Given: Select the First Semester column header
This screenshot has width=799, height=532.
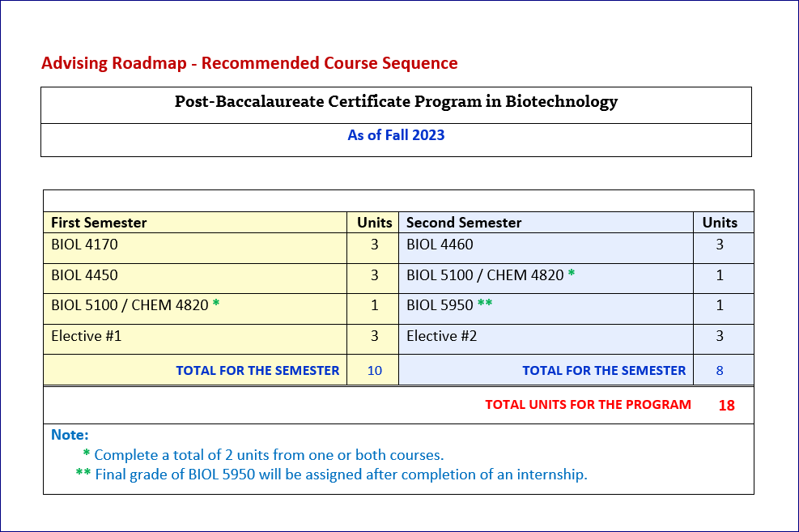Looking at the screenshot, I should pos(99,223).
